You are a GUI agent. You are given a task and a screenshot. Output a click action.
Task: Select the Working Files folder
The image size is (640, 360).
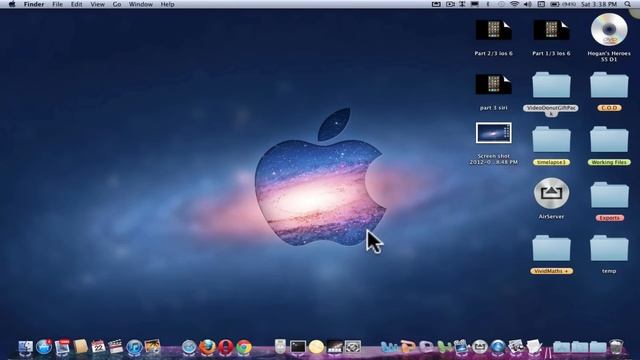click(x=609, y=146)
